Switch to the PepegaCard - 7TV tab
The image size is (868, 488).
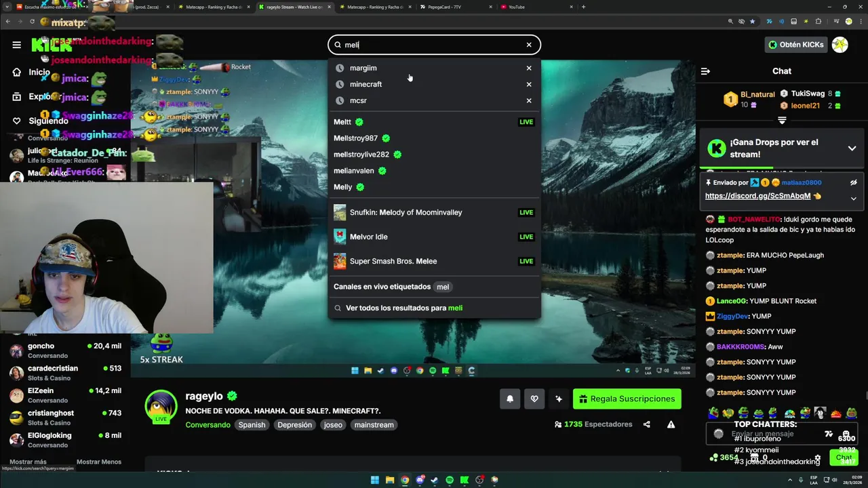(x=456, y=7)
